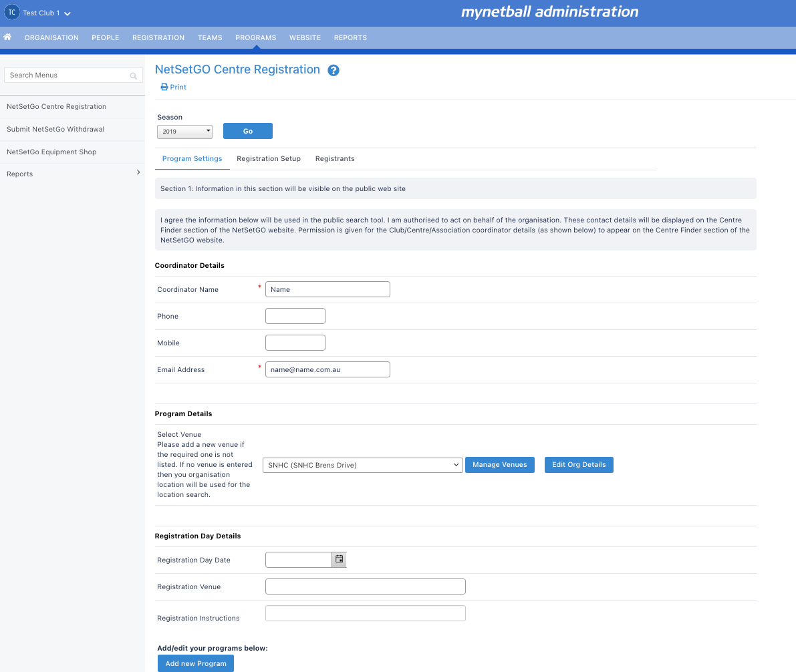Expand the Test Club 1 dropdown chevron

tap(67, 14)
